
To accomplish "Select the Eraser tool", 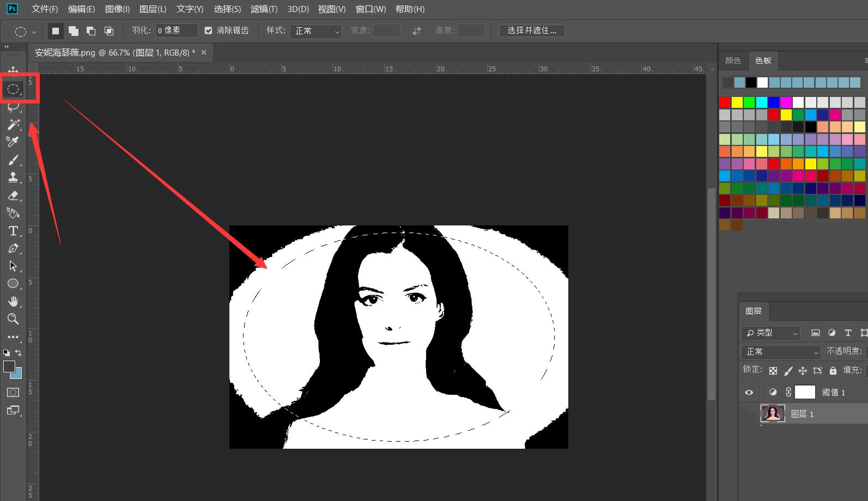I will tap(13, 195).
